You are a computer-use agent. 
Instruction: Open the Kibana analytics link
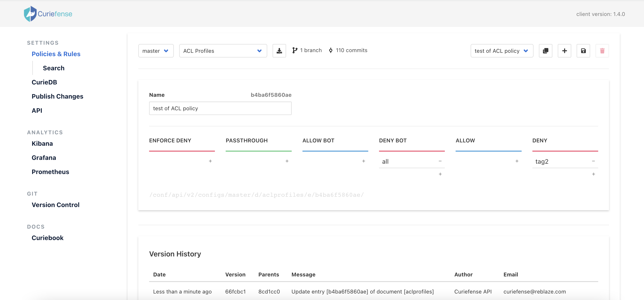42,143
